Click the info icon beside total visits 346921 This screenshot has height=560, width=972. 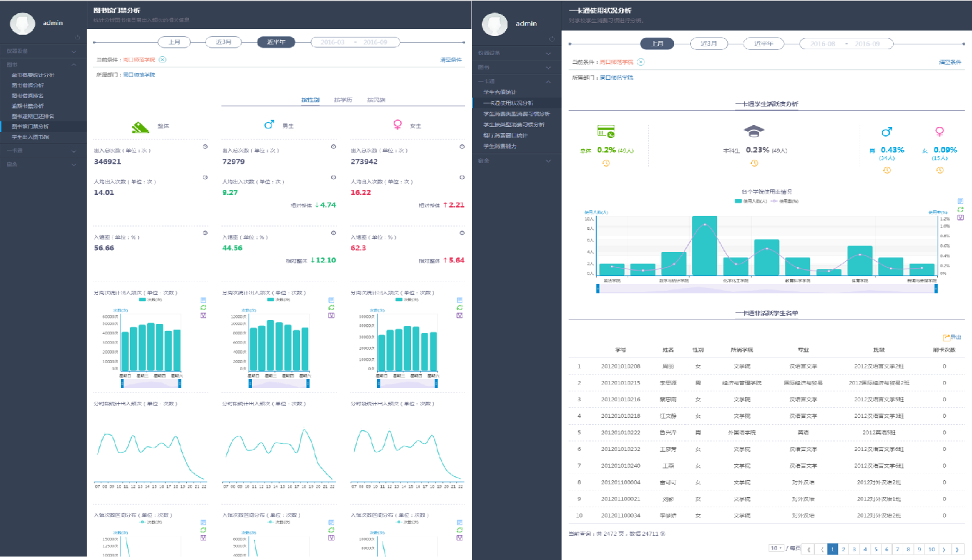[x=206, y=146]
